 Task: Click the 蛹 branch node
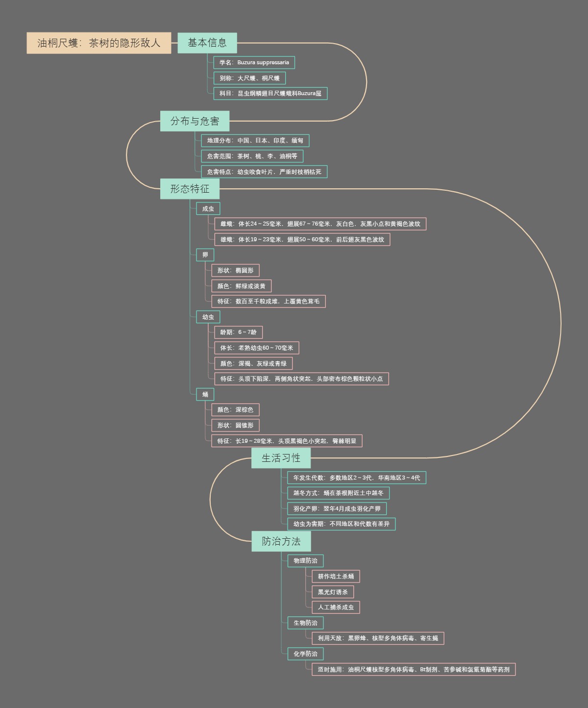205,395
